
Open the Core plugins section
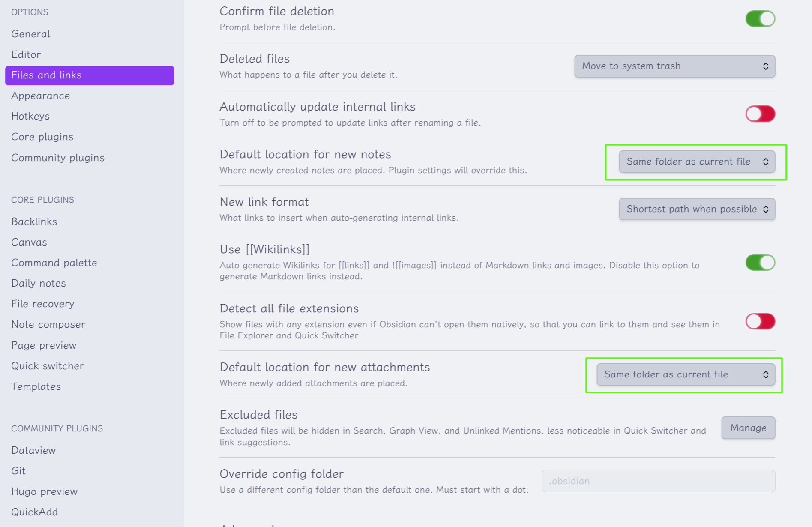[x=42, y=137]
